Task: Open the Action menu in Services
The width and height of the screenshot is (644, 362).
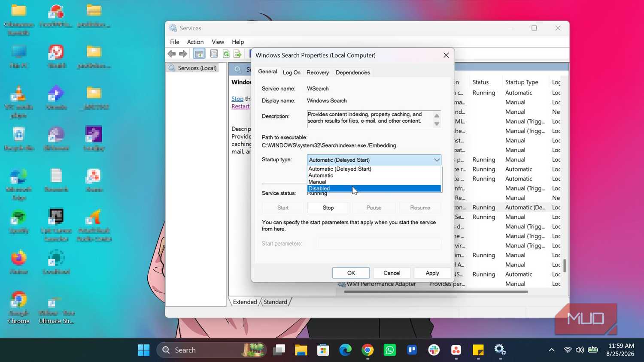Action: [195, 42]
